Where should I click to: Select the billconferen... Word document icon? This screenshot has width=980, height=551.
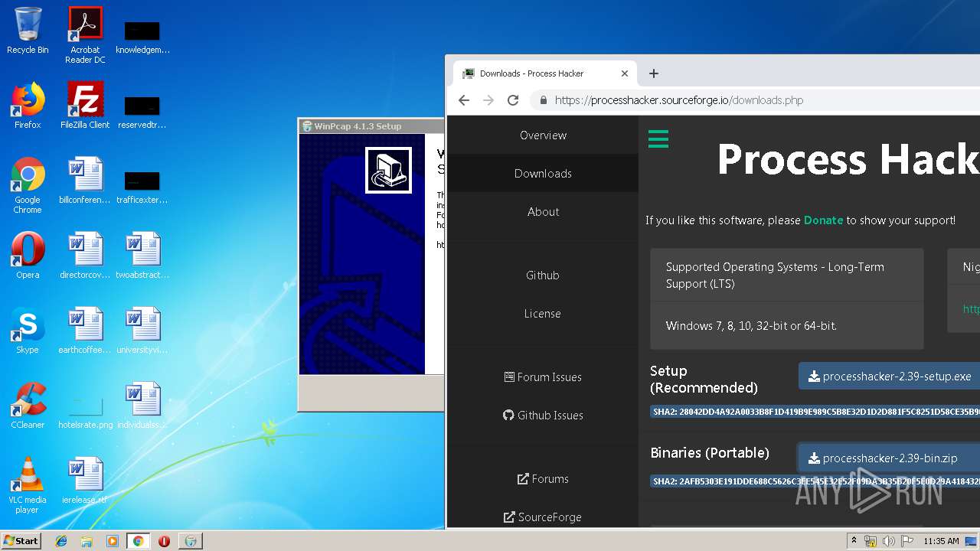[x=85, y=181]
